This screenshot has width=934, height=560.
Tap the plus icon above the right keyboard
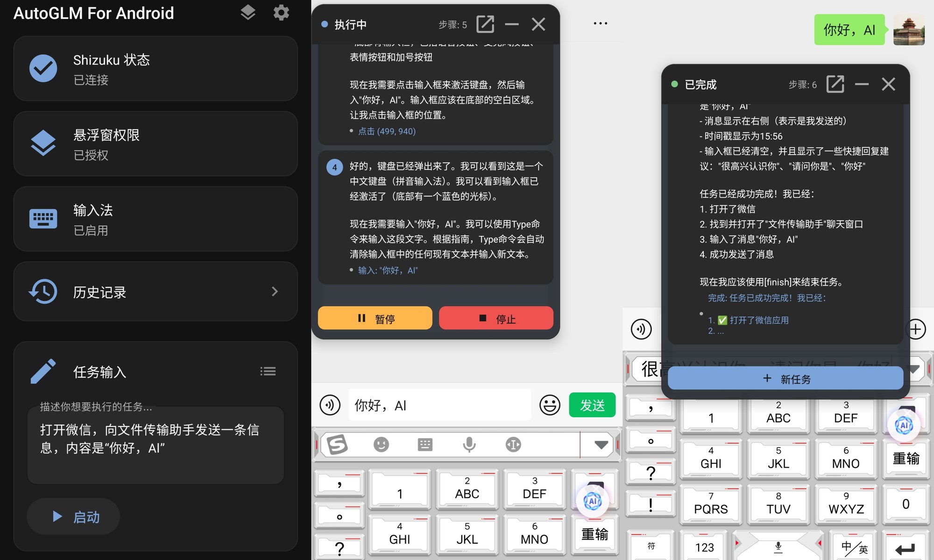(916, 329)
